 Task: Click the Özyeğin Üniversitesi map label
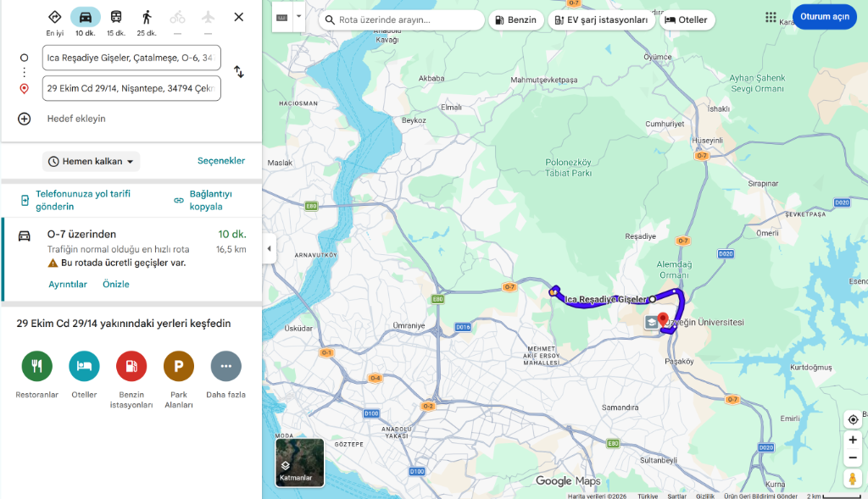(705, 323)
